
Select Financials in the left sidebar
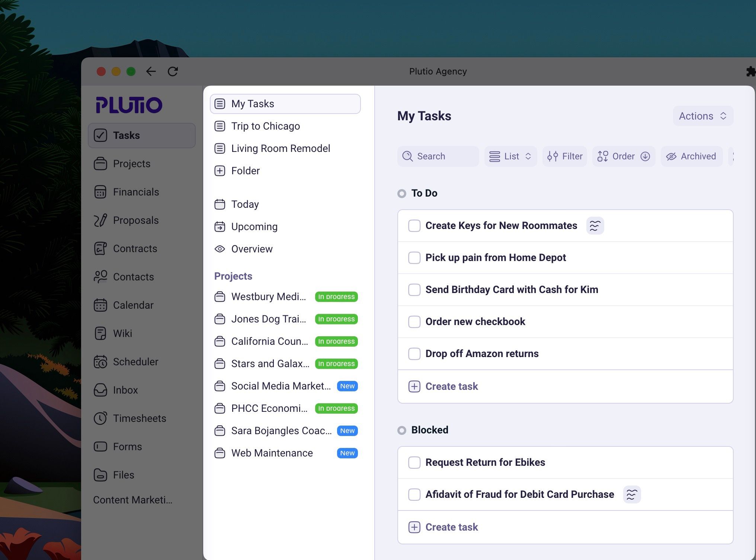click(135, 192)
